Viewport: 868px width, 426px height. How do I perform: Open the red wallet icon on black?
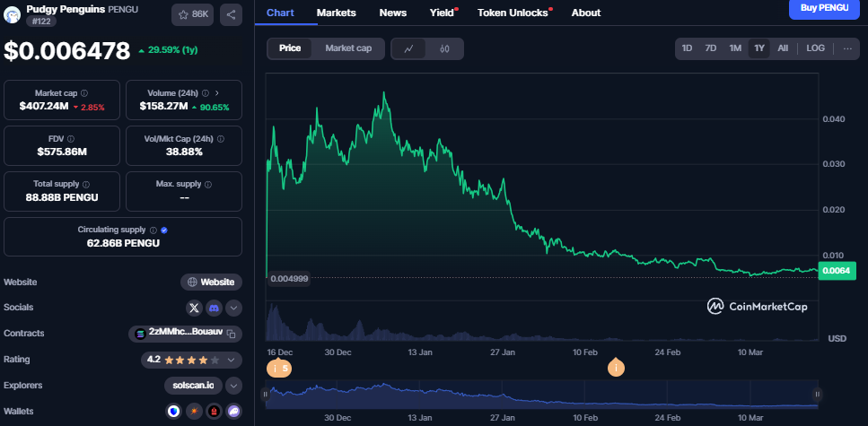[x=215, y=411]
